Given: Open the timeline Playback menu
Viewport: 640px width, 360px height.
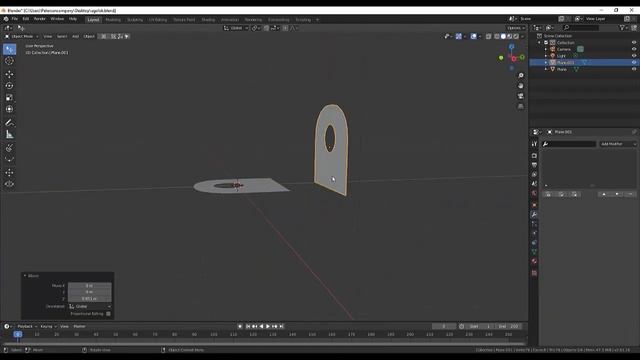Looking at the screenshot, I should (27, 327).
